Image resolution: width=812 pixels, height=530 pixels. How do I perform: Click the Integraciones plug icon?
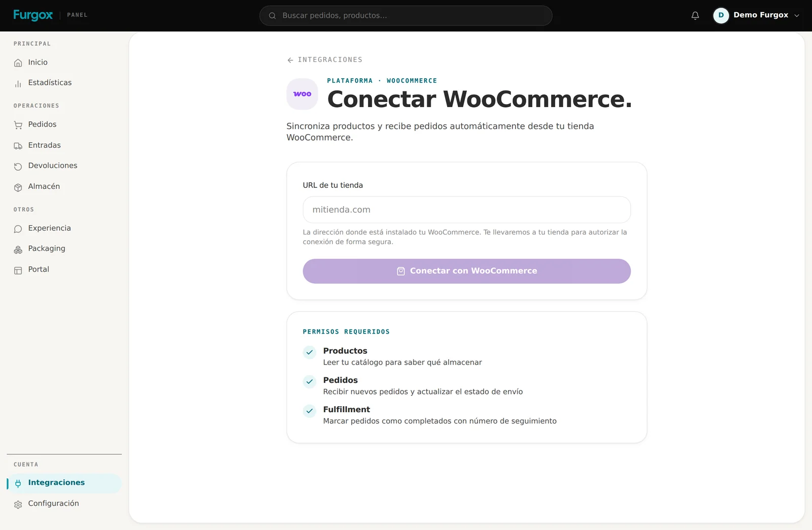(x=18, y=483)
